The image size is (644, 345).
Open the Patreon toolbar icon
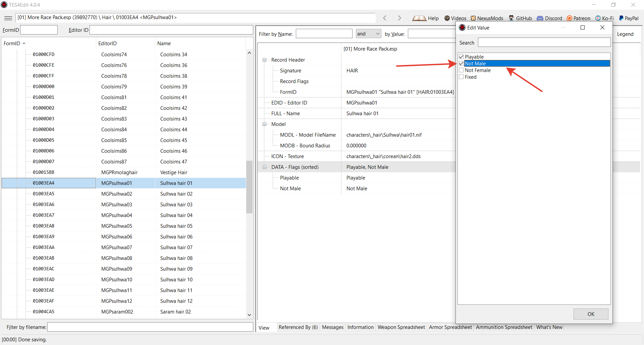click(570, 18)
